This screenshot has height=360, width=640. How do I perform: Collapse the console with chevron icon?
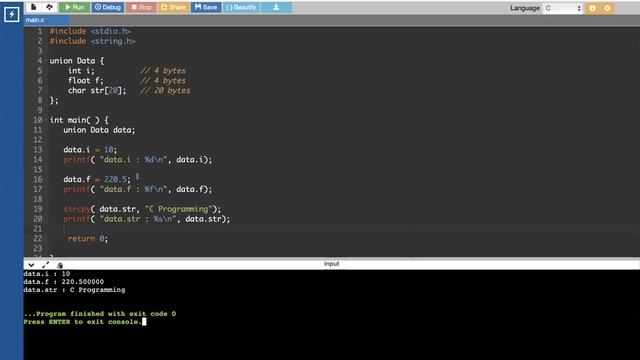[x=31, y=265]
